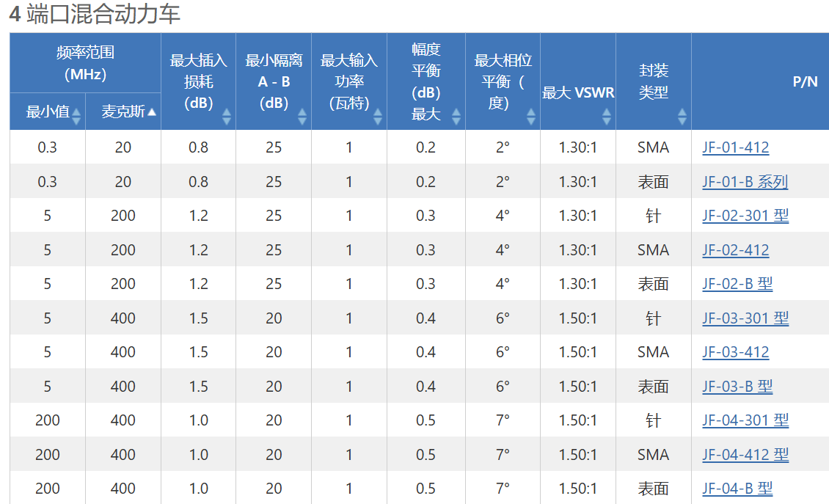Open the JF-03-412 part link
Image resolution: width=829 pixels, height=504 pixels.
click(735, 352)
